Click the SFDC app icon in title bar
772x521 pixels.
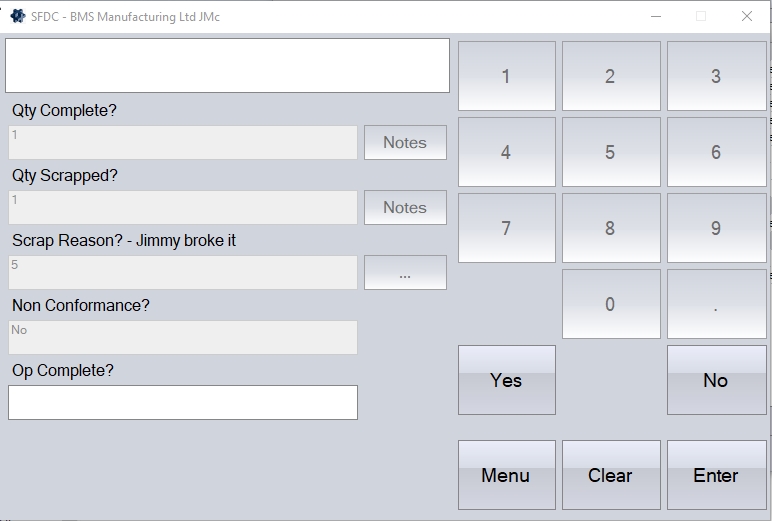click(17, 16)
